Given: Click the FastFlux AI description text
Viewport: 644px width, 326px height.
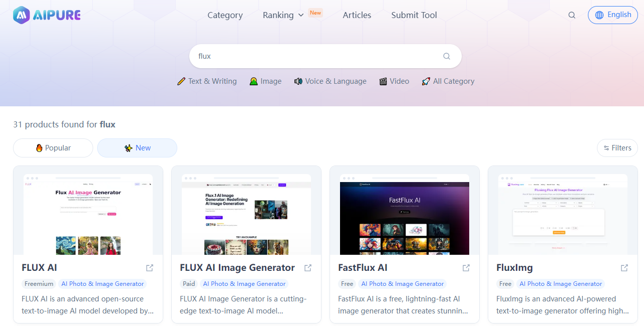Looking at the screenshot, I should click(x=404, y=305).
